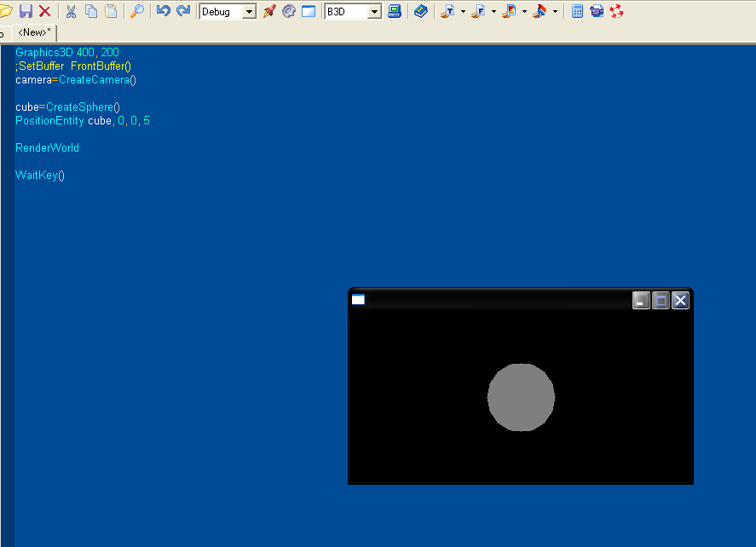Open the arrow beside the F icon
The image size is (756, 547).
coord(493,12)
